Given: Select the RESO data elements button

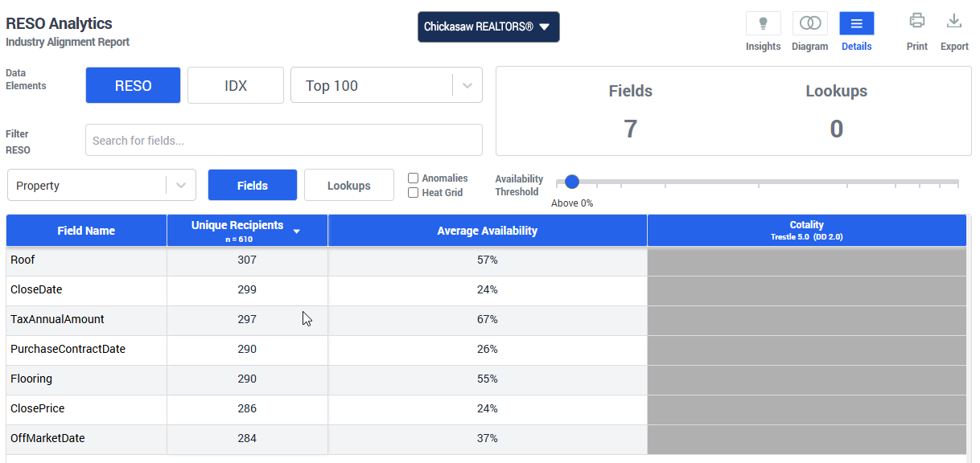Looking at the screenshot, I should 133,85.
